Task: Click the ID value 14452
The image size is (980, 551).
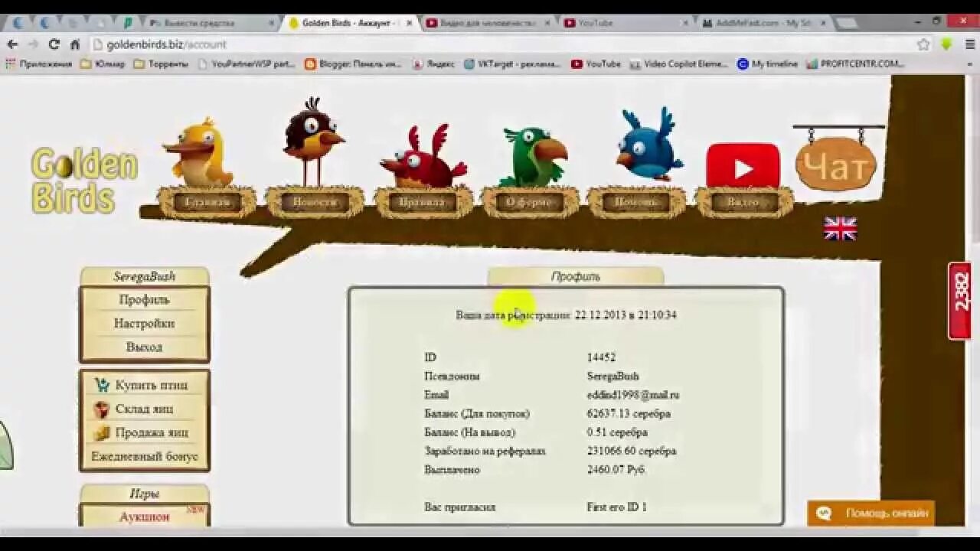Action: 601,358
